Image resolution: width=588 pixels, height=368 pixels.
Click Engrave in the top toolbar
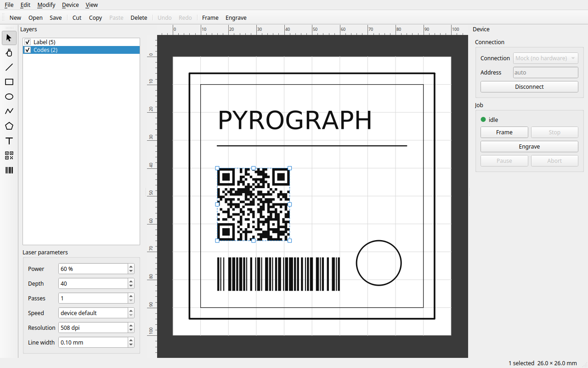pyautogui.click(x=236, y=17)
